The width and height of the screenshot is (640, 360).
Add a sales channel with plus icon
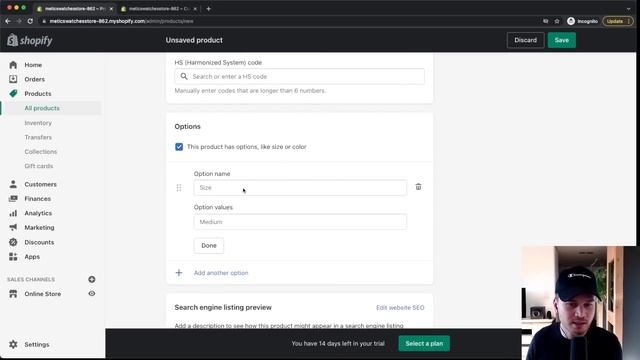click(x=92, y=279)
